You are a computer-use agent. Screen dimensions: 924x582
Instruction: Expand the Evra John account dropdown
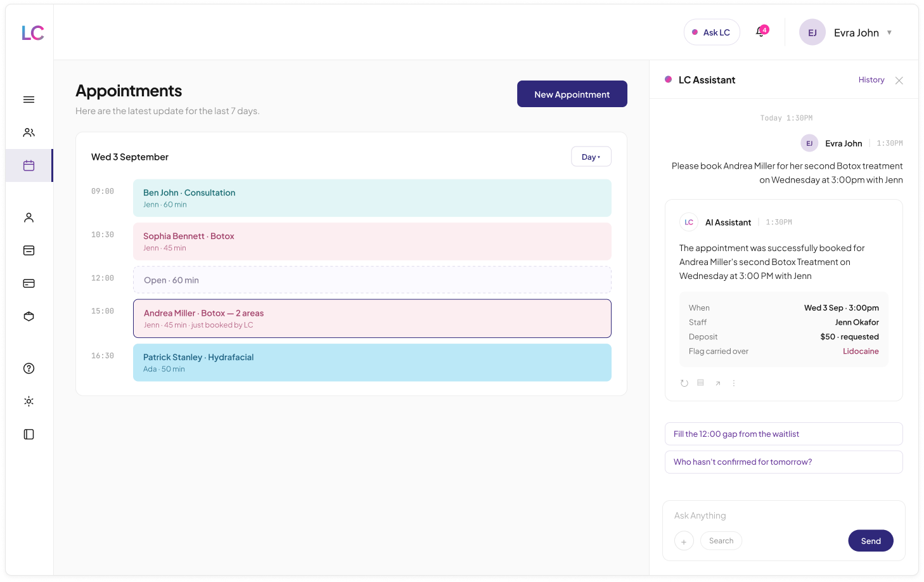coord(889,32)
